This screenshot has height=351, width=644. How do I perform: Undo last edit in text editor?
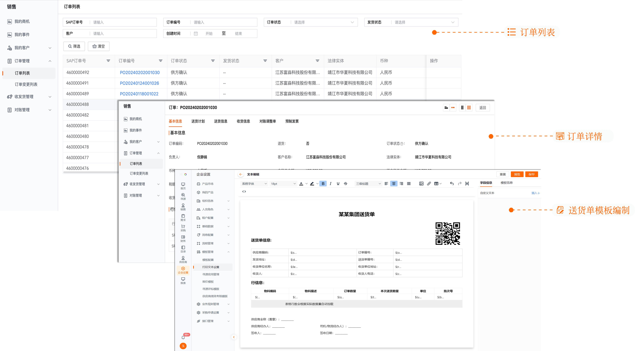[x=452, y=184]
